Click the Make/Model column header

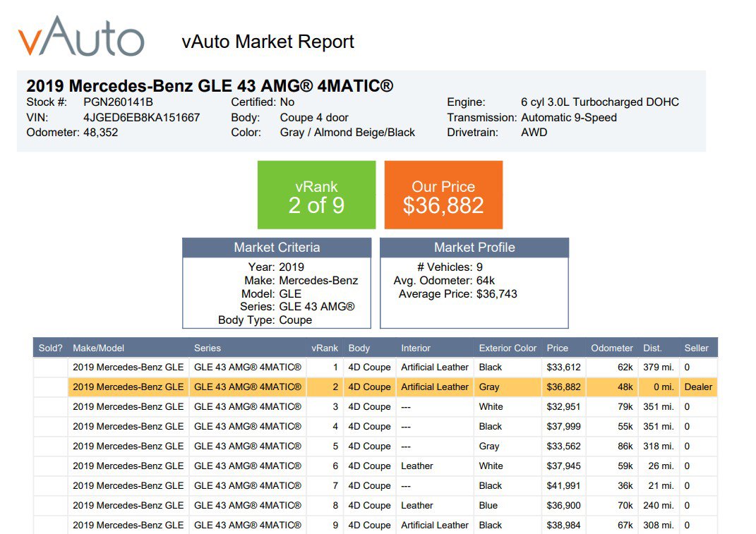coord(99,348)
